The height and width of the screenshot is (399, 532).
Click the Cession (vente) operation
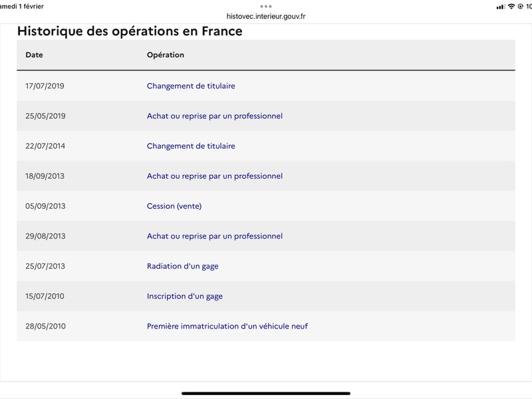click(174, 206)
